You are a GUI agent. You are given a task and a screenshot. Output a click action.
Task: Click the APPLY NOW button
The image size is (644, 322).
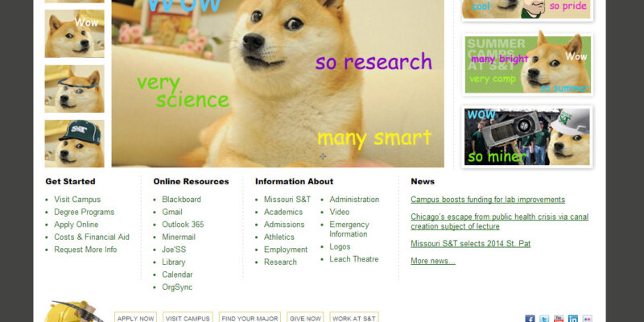135,318
